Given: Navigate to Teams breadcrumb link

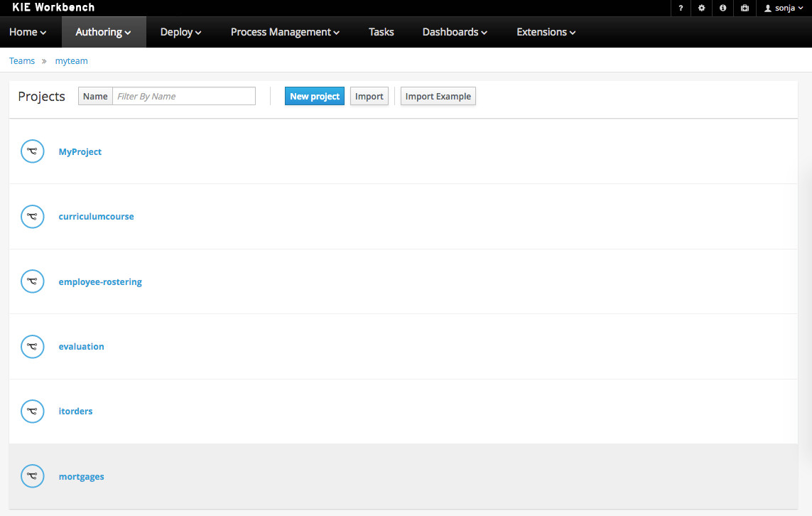Looking at the screenshot, I should pos(22,61).
